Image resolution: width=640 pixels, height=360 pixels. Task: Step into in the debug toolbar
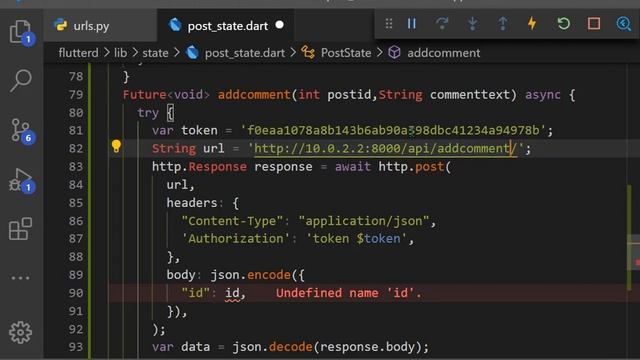click(x=473, y=24)
